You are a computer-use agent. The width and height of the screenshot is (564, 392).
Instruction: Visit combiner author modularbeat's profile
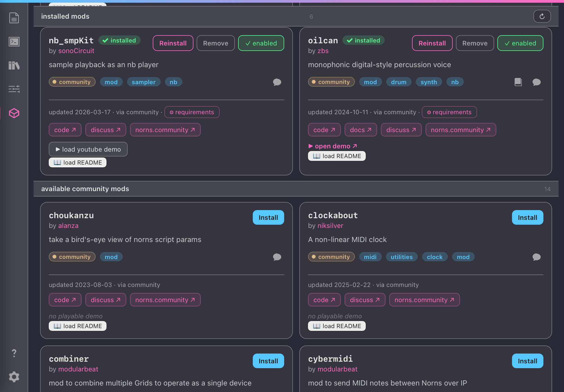pos(78,369)
